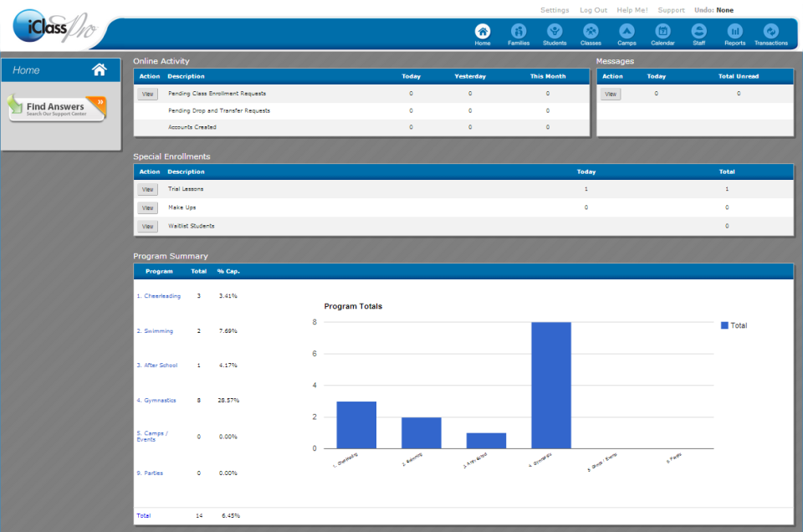Open the Calendar icon

662,31
